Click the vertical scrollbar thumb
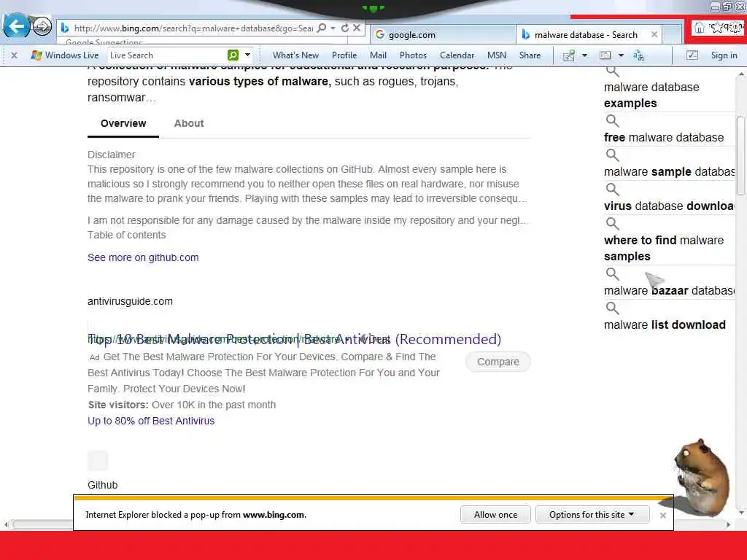Viewport: 747px width, 560px height. (741, 155)
